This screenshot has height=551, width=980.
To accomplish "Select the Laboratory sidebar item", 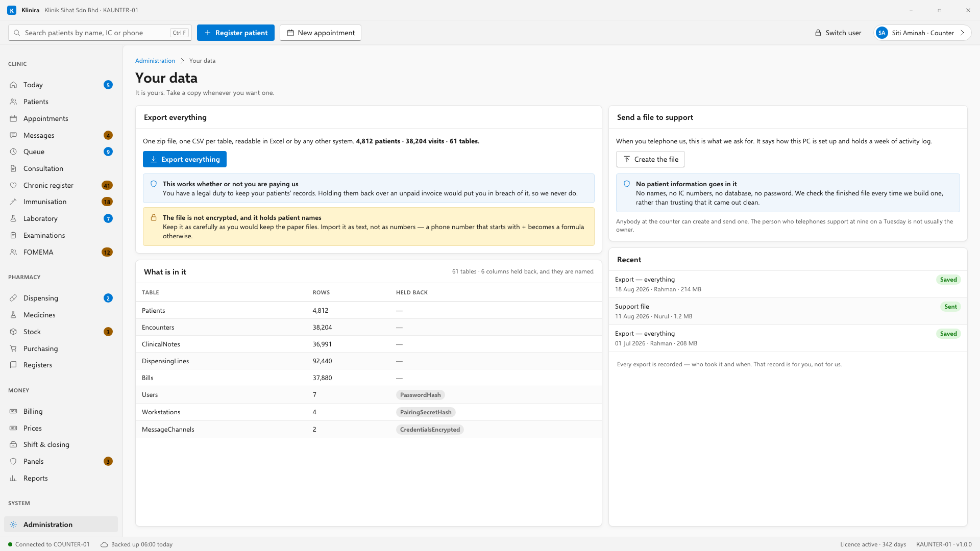I will [61, 218].
